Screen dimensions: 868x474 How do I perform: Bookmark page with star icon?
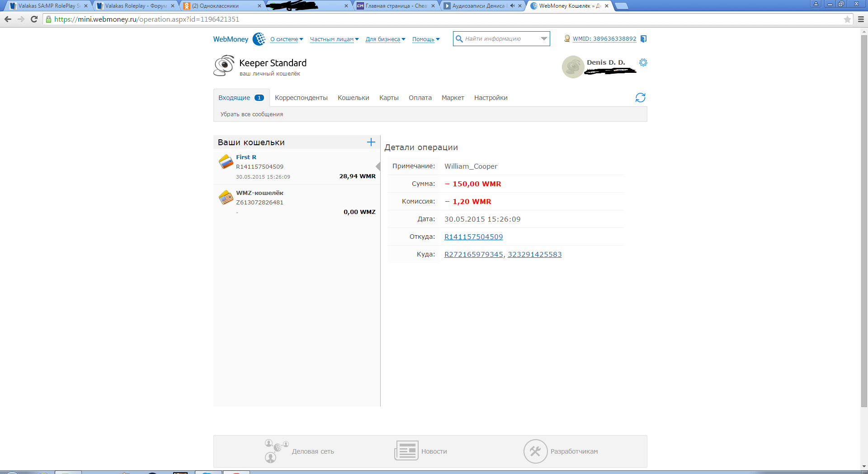847,19
